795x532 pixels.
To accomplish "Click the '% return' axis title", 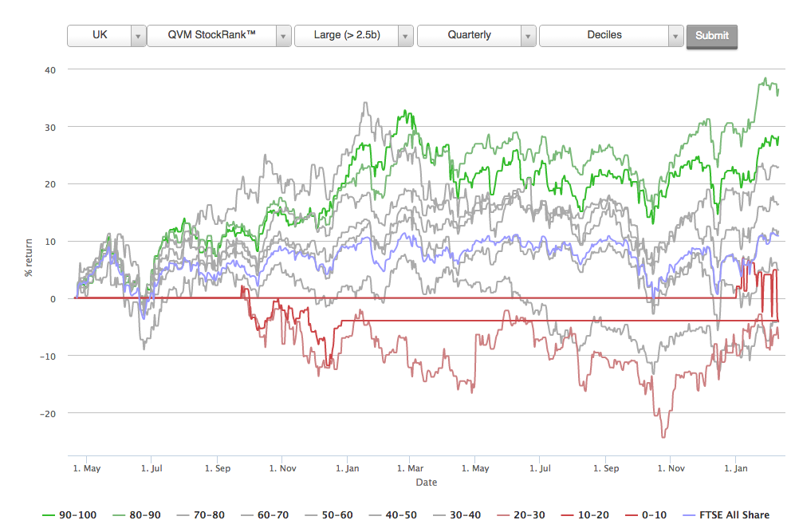I will coord(29,258).
